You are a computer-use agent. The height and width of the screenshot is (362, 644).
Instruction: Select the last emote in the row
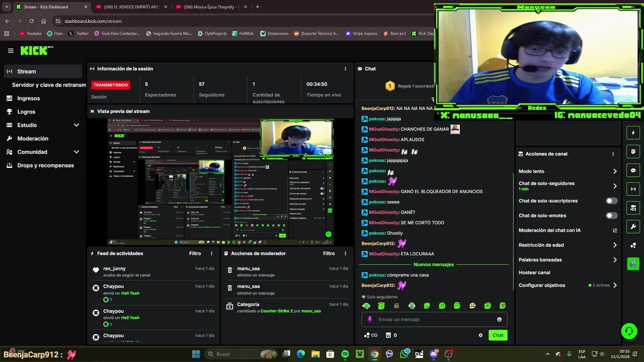click(502, 306)
